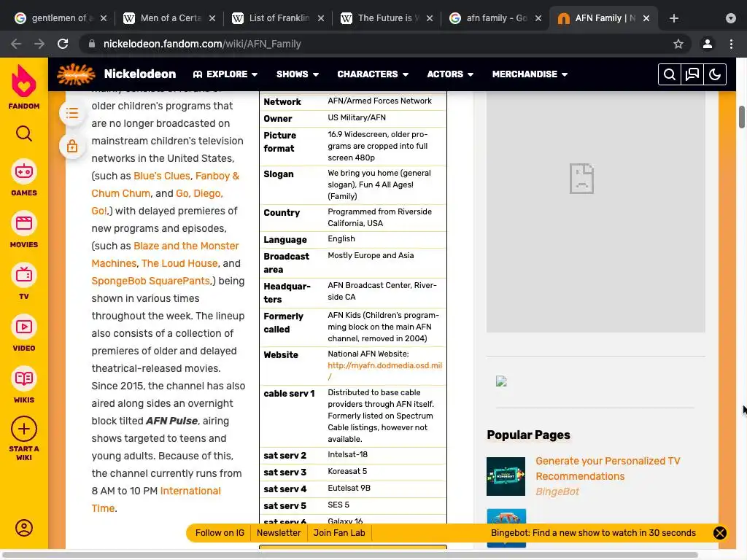Open the Chrome three-dot menu
This screenshot has height=560, width=747.
point(731,44)
